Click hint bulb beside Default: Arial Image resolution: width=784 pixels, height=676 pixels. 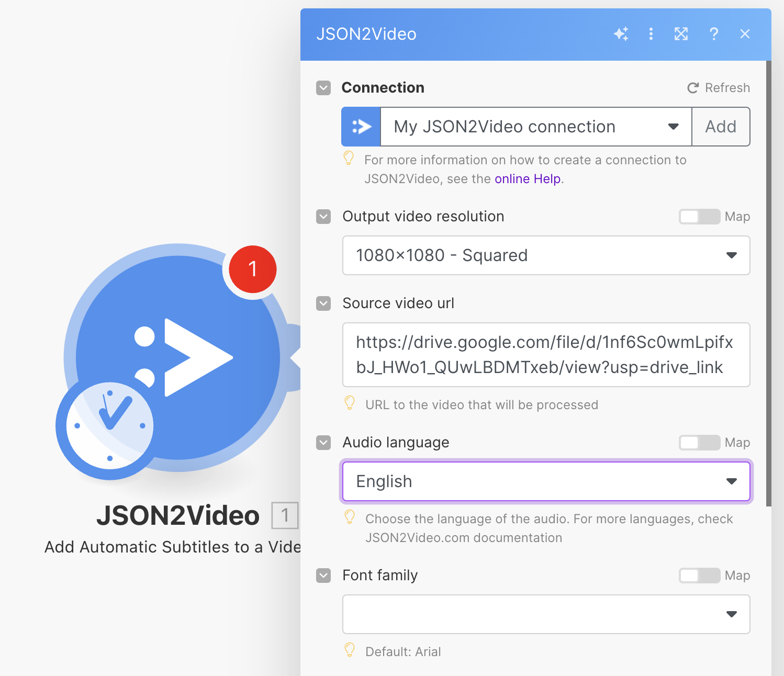[x=350, y=650]
